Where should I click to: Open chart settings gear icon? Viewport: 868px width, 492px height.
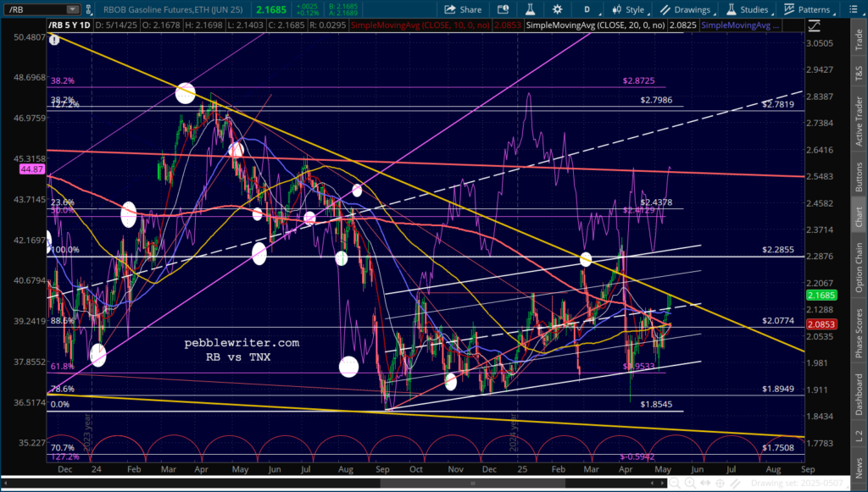[557, 9]
